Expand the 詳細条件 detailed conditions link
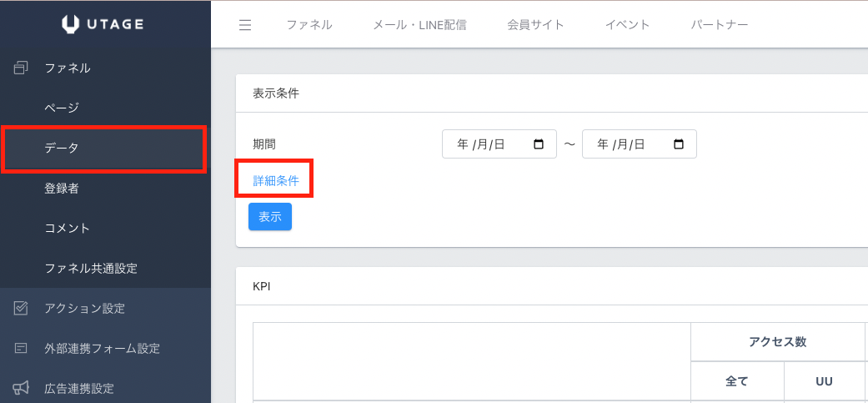This screenshot has width=868, height=403. (x=275, y=180)
